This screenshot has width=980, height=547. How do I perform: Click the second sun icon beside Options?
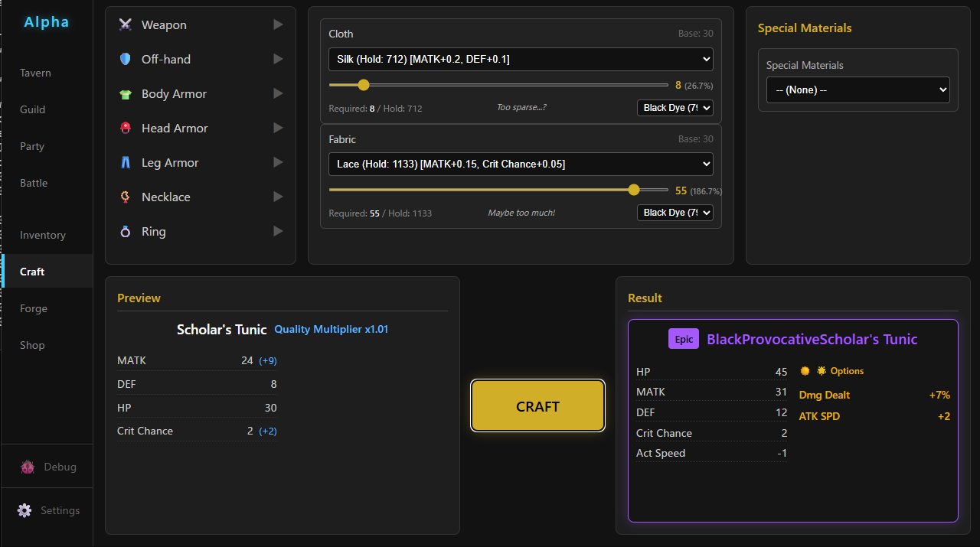tap(822, 371)
